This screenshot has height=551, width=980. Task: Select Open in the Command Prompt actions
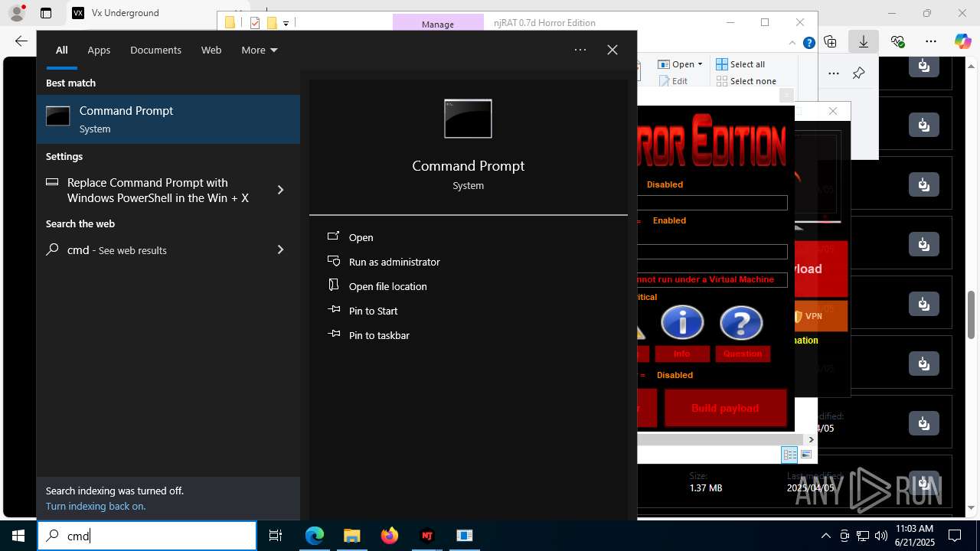click(x=361, y=237)
